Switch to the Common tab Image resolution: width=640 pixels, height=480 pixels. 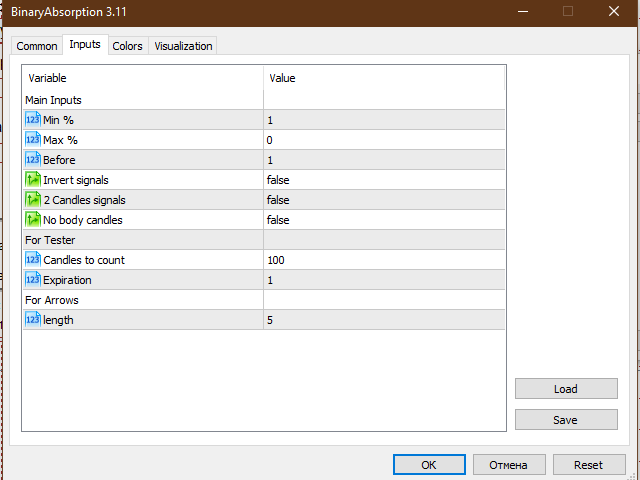point(37,46)
